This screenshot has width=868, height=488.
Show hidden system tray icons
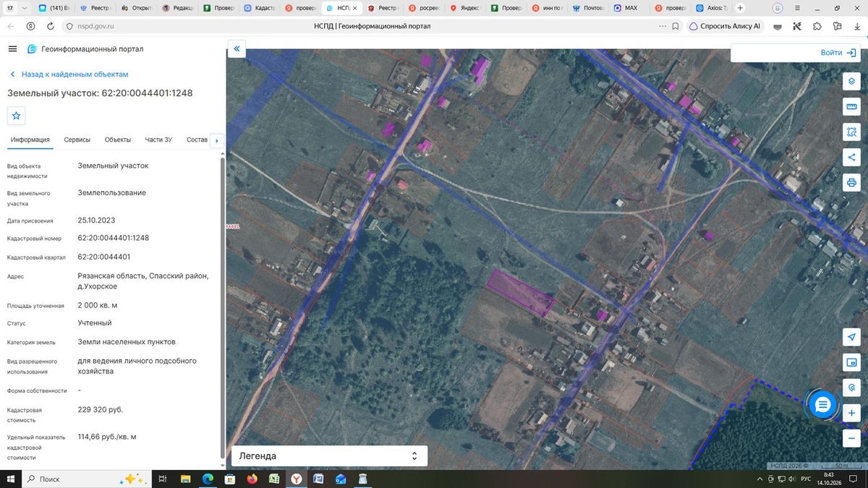point(759,479)
